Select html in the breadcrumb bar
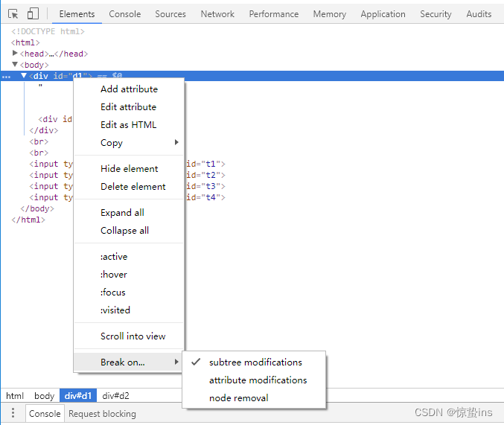The image size is (504, 425). (15, 396)
